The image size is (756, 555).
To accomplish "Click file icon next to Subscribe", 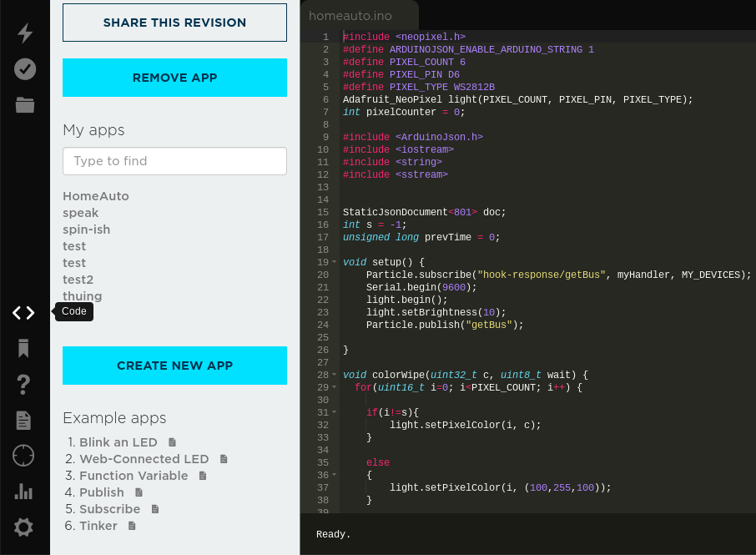I will (155, 509).
